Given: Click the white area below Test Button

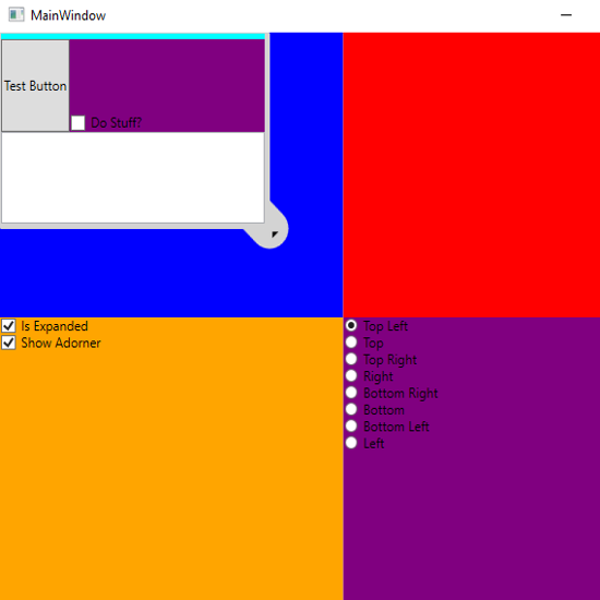Looking at the screenshot, I should [132, 176].
